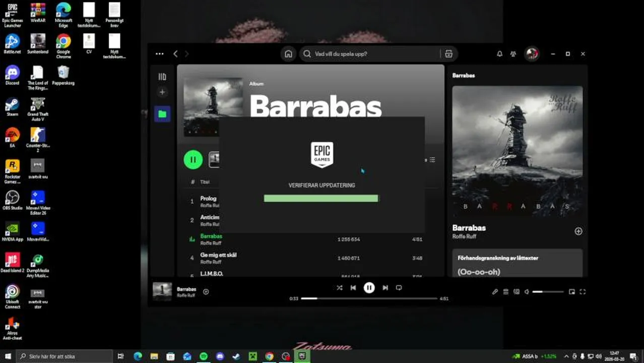Click the play count 1 460 671
Screen dimensions: 644x363
pyautogui.click(x=348, y=258)
